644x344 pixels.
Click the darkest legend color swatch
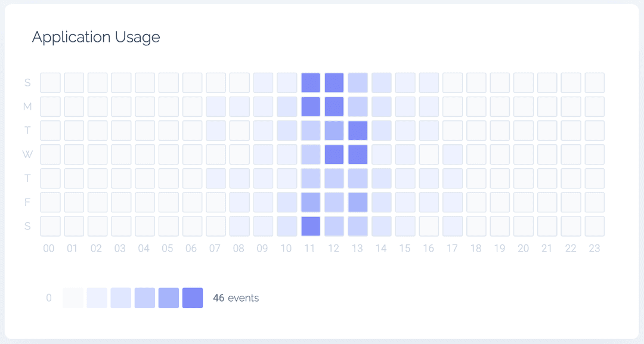(193, 297)
